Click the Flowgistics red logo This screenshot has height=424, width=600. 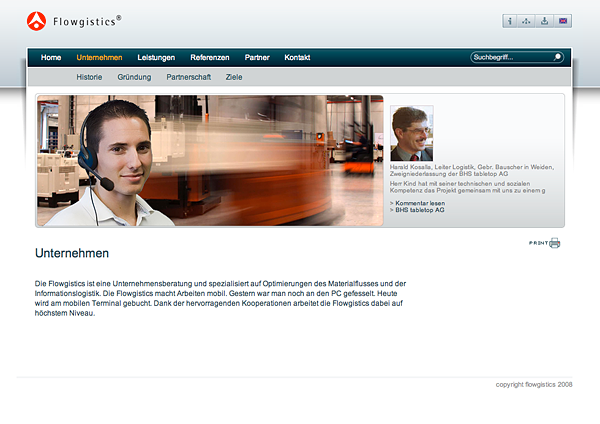pos(37,19)
